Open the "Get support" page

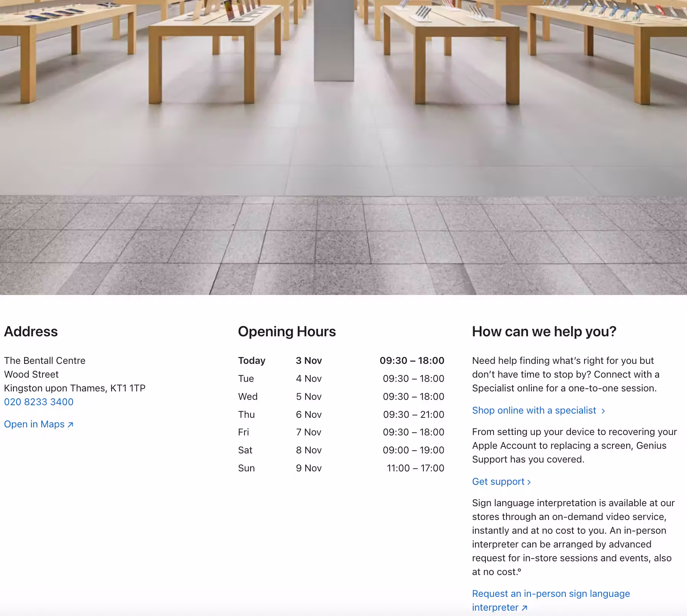[498, 482]
